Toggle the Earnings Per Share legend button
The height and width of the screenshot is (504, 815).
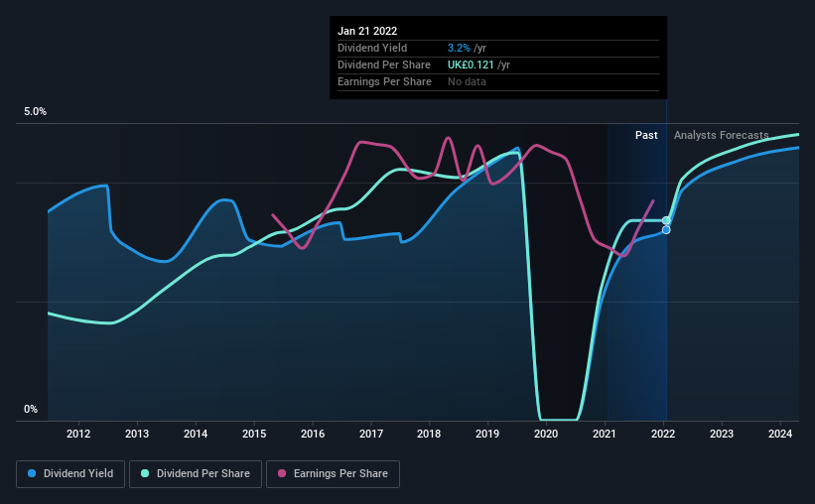pos(334,474)
